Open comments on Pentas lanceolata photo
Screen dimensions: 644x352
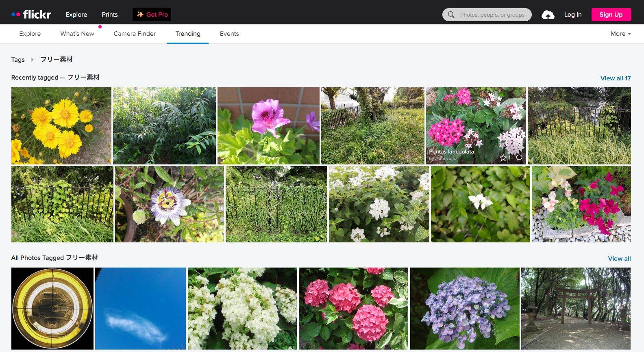click(x=519, y=158)
